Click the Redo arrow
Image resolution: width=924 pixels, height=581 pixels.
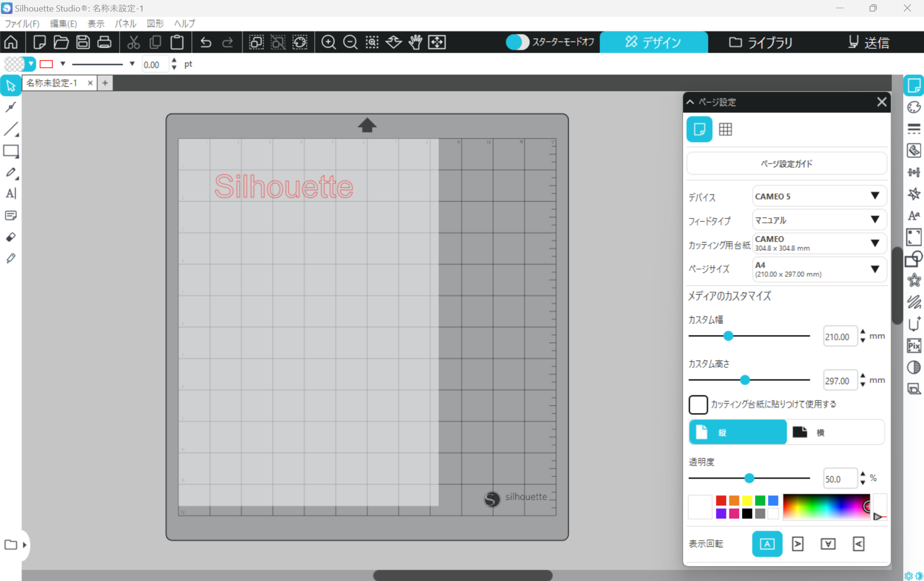click(x=227, y=42)
